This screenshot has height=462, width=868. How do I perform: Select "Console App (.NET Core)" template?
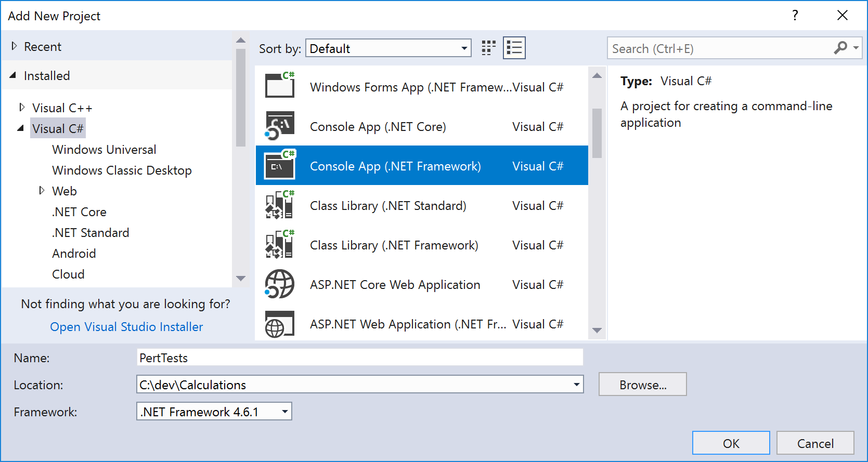(422, 126)
